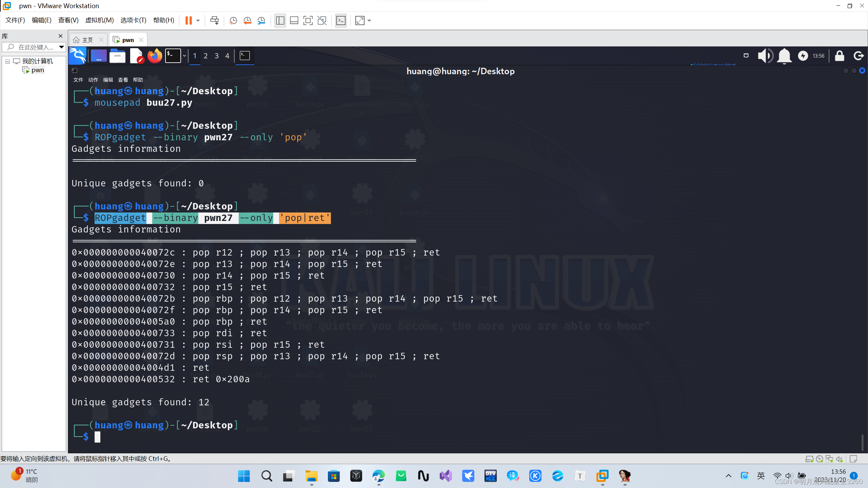868x488 pixels.
Task: Click VMware sound device status icon
Action: (839, 459)
